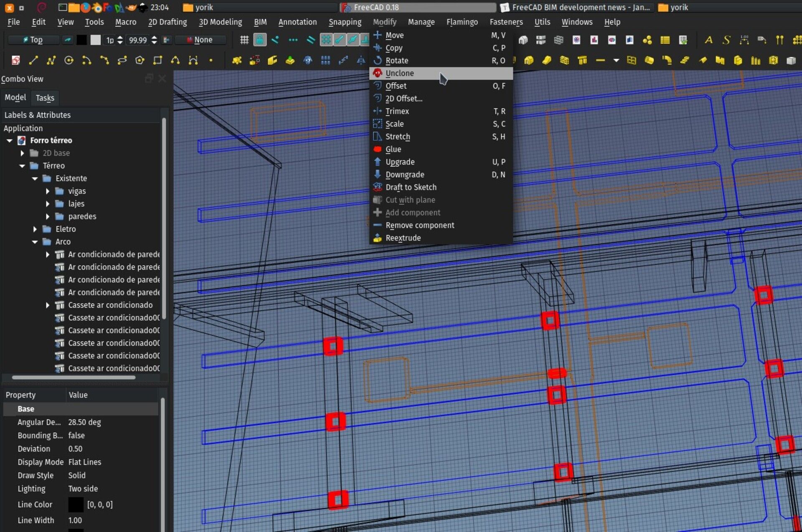Viewport: 802px width, 532px height.
Task: Collapse the Arco group
Action: click(x=35, y=242)
